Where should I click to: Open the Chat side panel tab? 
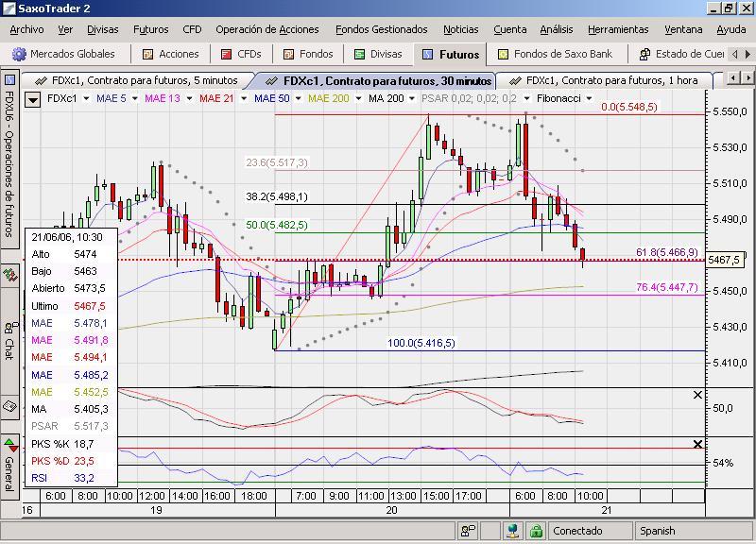tap(9, 340)
